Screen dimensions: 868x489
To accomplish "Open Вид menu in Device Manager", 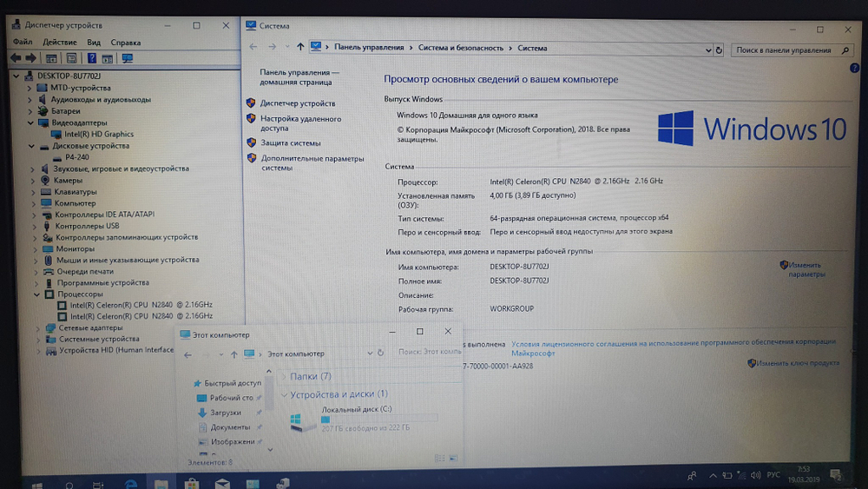I will [x=94, y=42].
